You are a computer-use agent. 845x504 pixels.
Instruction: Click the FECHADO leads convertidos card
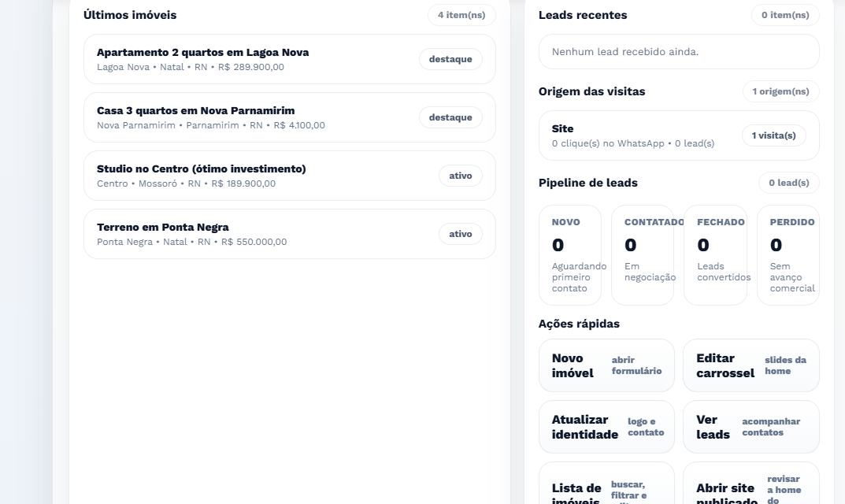[715, 254]
